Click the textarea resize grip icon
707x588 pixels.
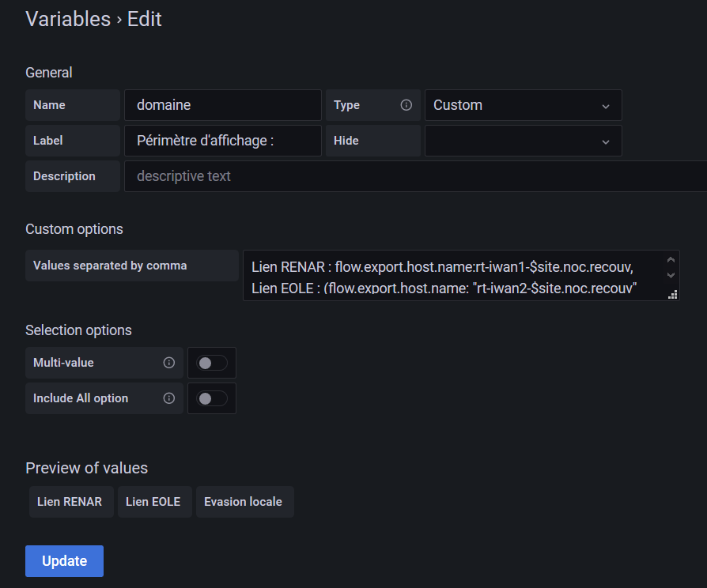[672, 295]
